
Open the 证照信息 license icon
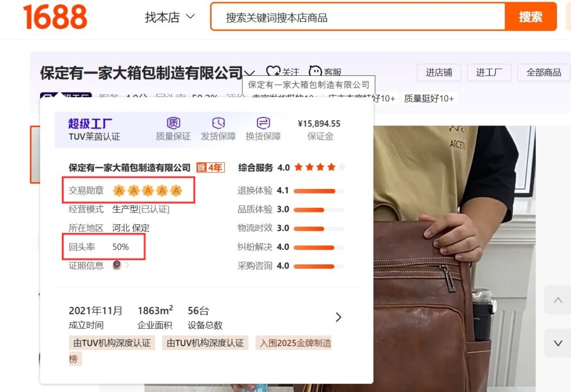(117, 265)
